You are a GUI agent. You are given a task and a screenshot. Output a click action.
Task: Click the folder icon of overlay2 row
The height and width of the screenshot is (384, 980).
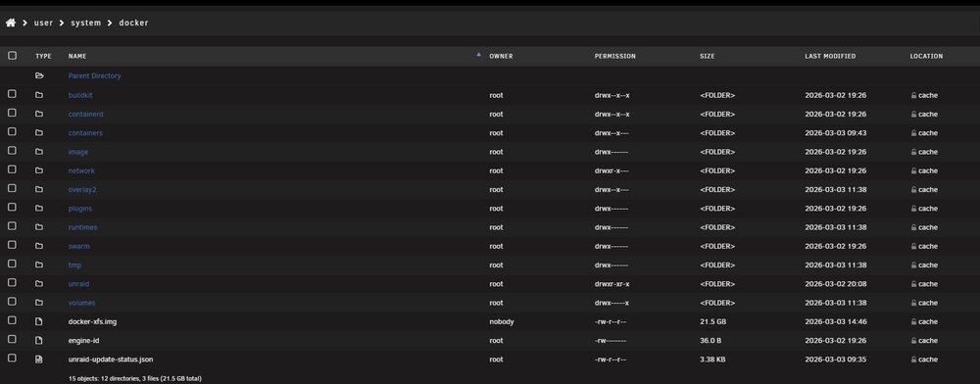tap(39, 189)
